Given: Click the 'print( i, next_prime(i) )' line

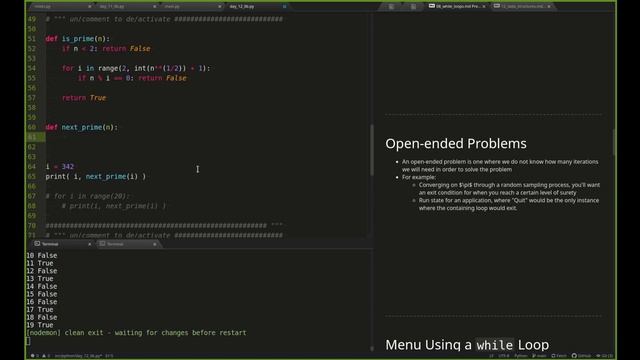Looking at the screenshot, I should coord(96,176).
